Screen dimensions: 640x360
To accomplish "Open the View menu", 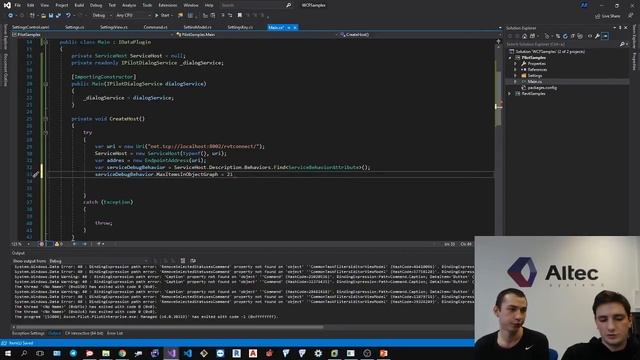I will click(44, 5).
